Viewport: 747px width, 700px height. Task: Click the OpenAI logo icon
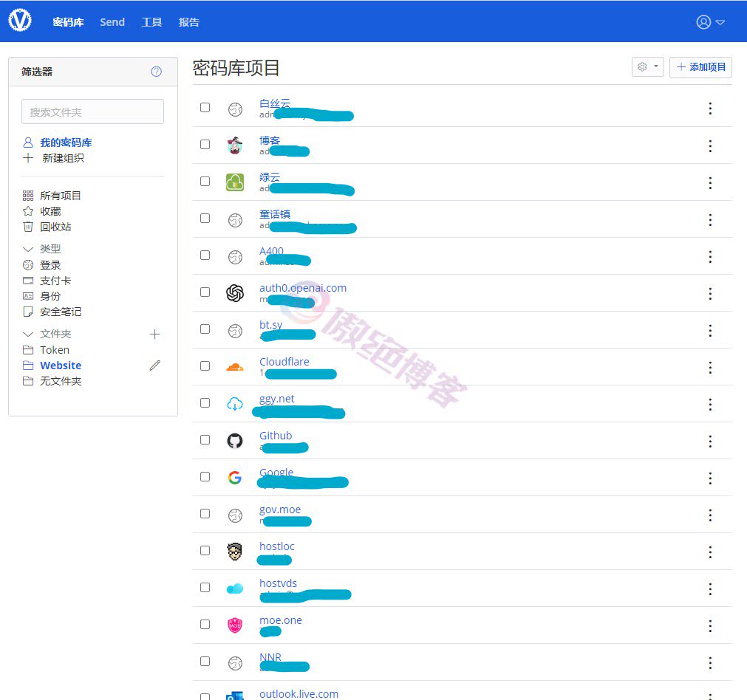235,293
